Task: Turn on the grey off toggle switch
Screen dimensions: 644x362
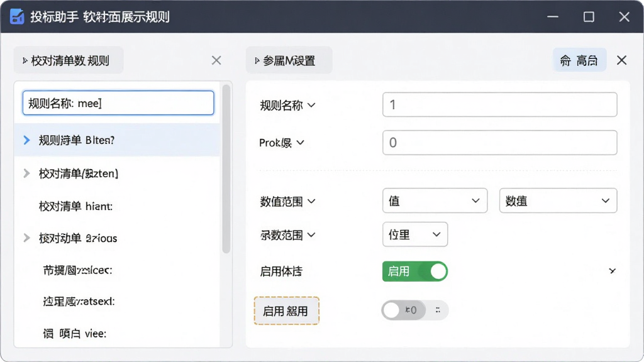Action: pyautogui.click(x=403, y=310)
